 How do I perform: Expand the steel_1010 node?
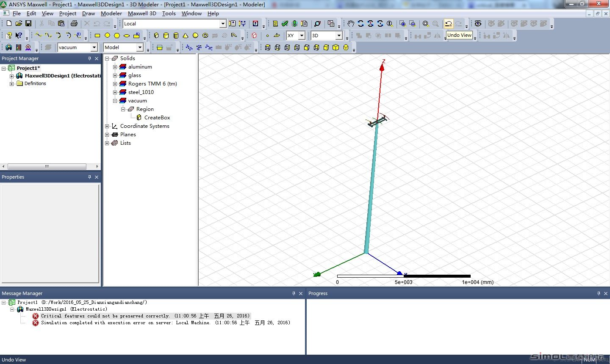point(115,92)
